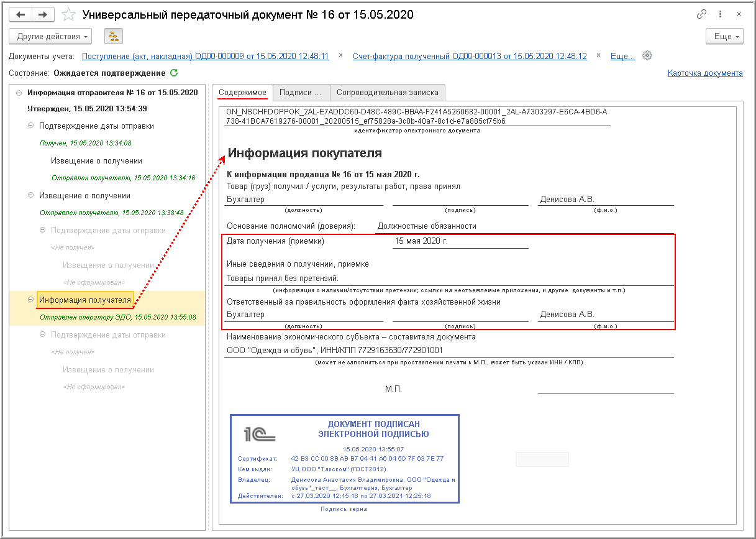This screenshot has height=539, width=756.
Task: Click Информация покупателя heading in document
Action: (x=304, y=153)
